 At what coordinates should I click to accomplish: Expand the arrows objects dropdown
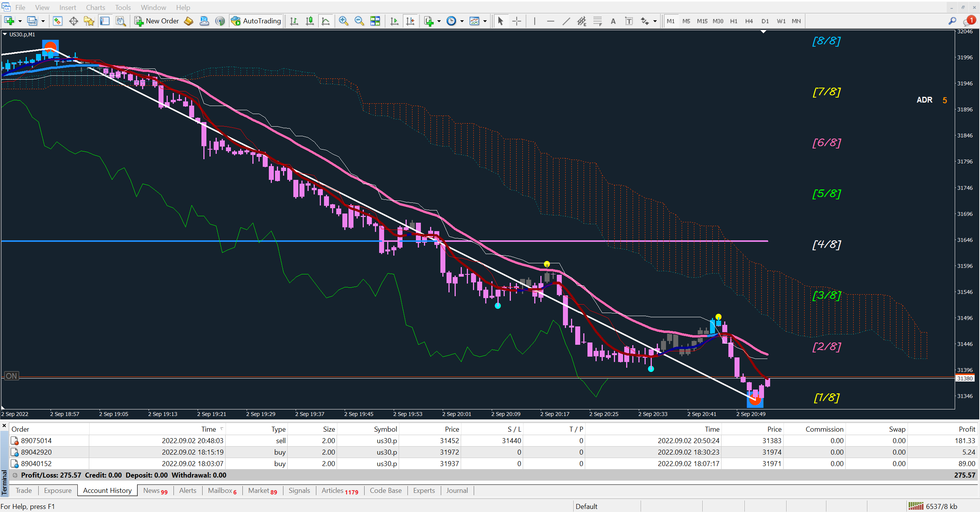click(x=655, y=21)
